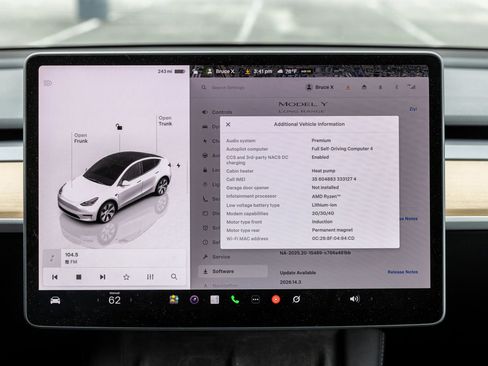The height and width of the screenshot is (366, 488).
Task: Tap the 3:41 pm clock in status bar
Action: [263, 71]
